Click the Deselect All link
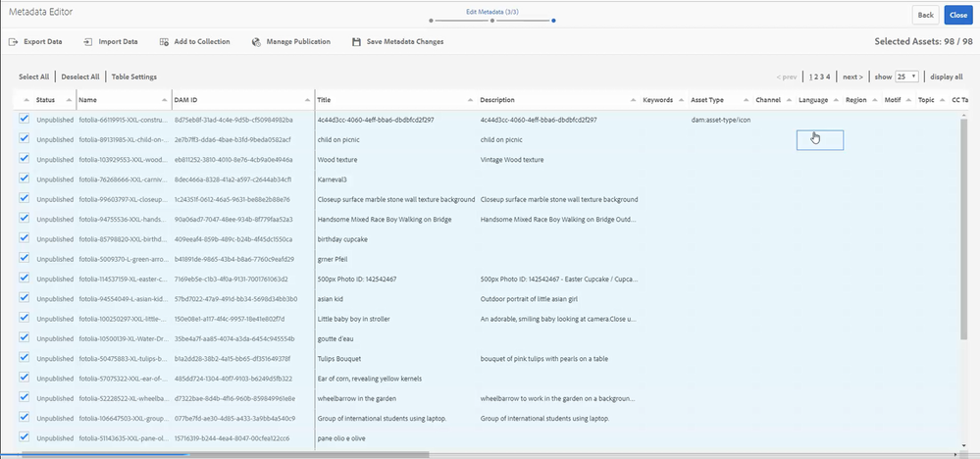The width and height of the screenshot is (980, 459). pos(79,76)
